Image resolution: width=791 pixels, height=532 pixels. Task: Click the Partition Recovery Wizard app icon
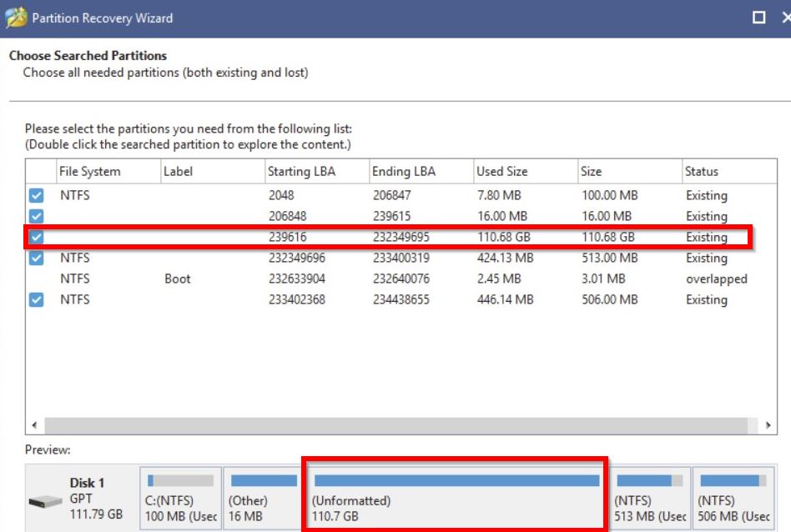pos(16,18)
